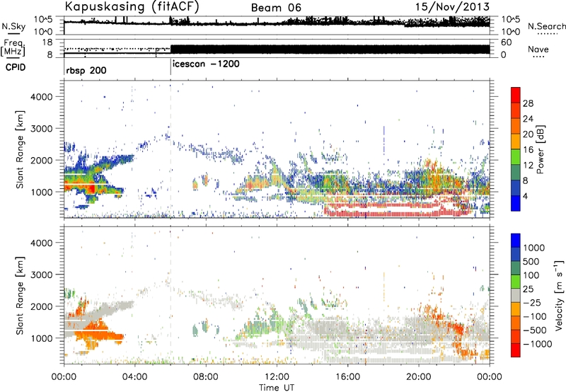Click the 'Time UT' axis title
This screenshot has width=566, height=392.
[x=277, y=388]
